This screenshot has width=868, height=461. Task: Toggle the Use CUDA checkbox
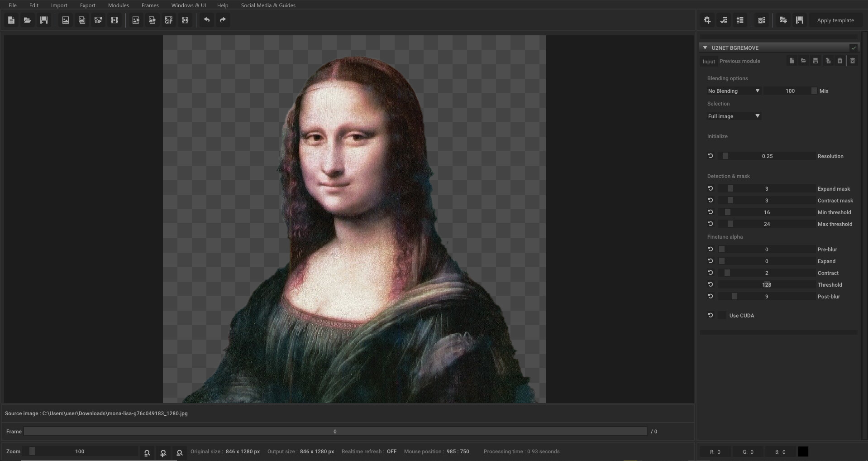click(723, 316)
